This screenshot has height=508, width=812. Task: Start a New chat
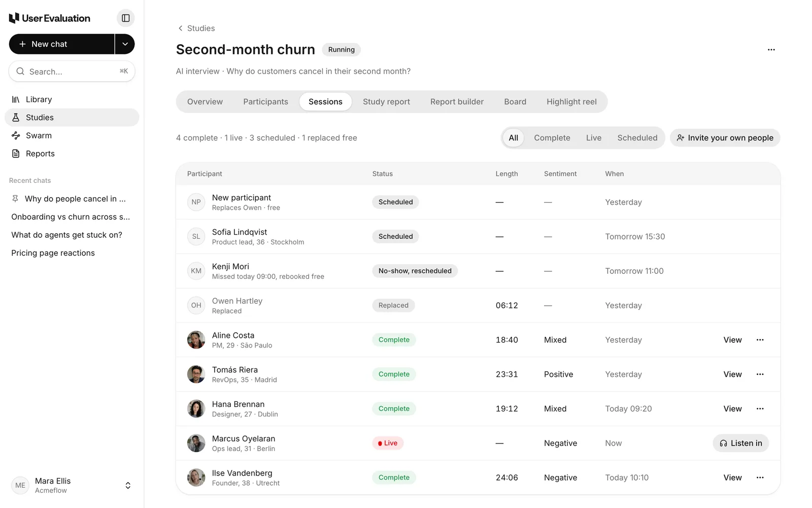61,44
